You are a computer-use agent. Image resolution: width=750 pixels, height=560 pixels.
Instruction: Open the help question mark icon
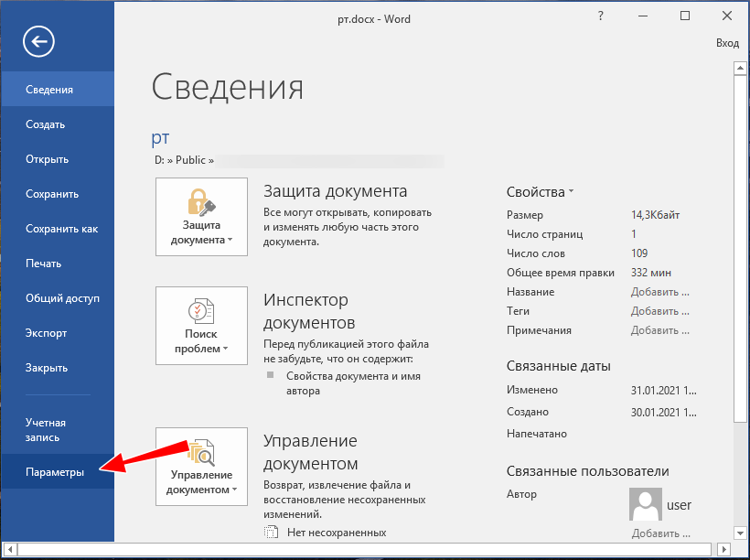click(600, 16)
